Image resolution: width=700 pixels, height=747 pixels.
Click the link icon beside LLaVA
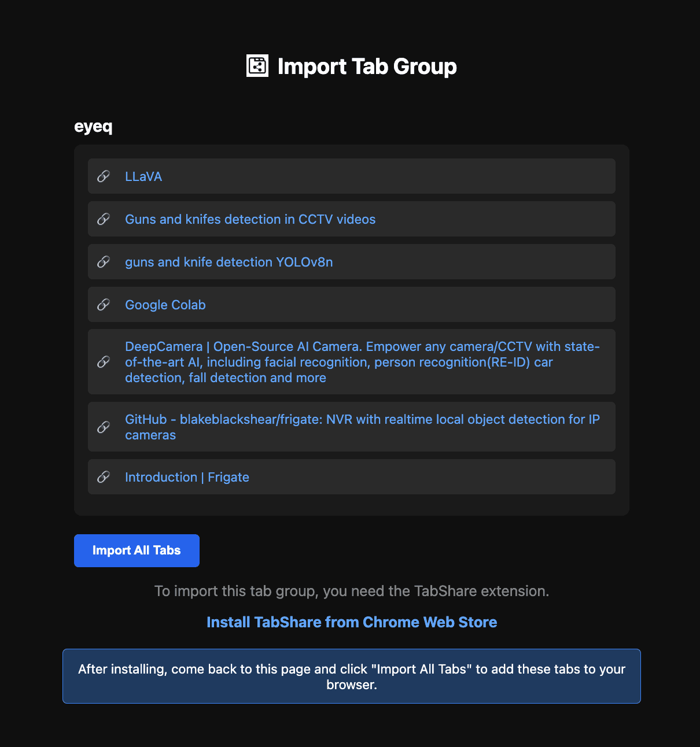[104, 176]
